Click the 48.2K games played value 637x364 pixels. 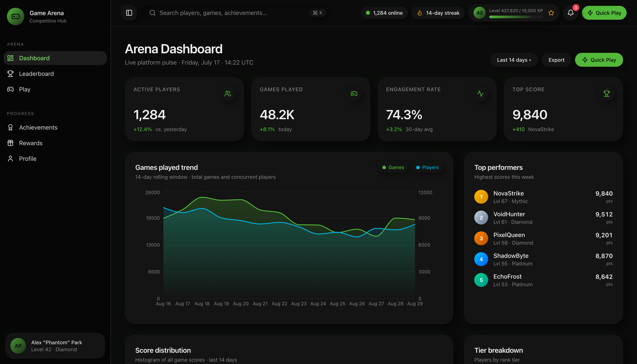pos(277,114)
